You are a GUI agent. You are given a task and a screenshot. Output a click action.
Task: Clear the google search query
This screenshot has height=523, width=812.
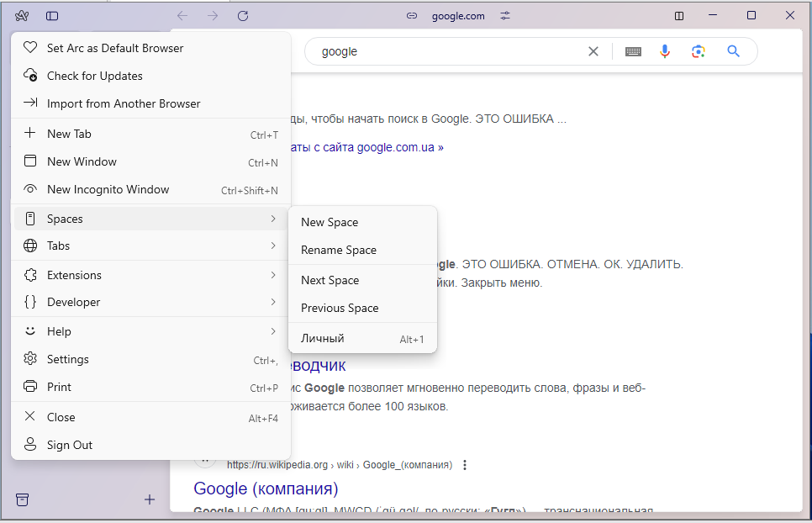coord(593,51)
